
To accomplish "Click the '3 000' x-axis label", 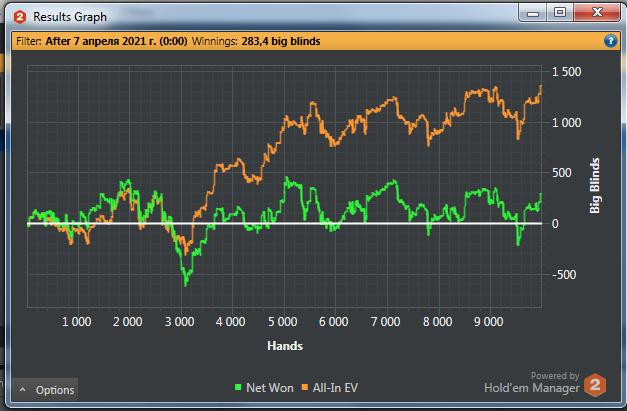I will 180,322.
